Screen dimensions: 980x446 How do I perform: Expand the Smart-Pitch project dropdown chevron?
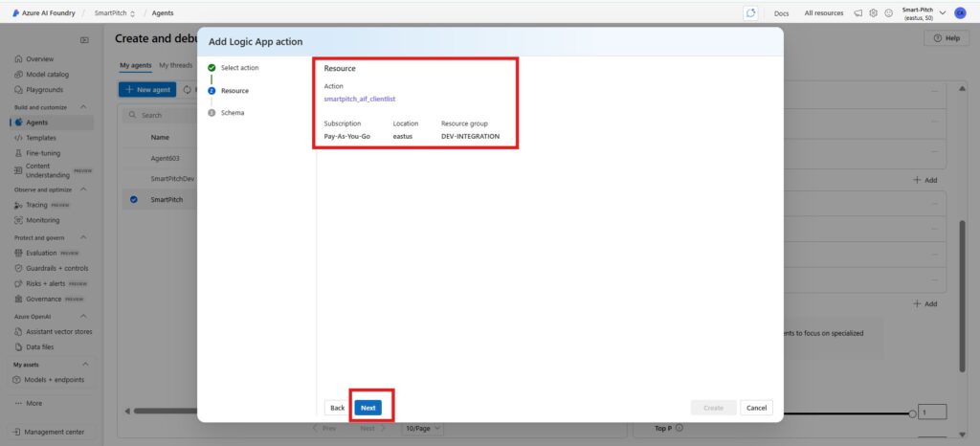point(944,13)
